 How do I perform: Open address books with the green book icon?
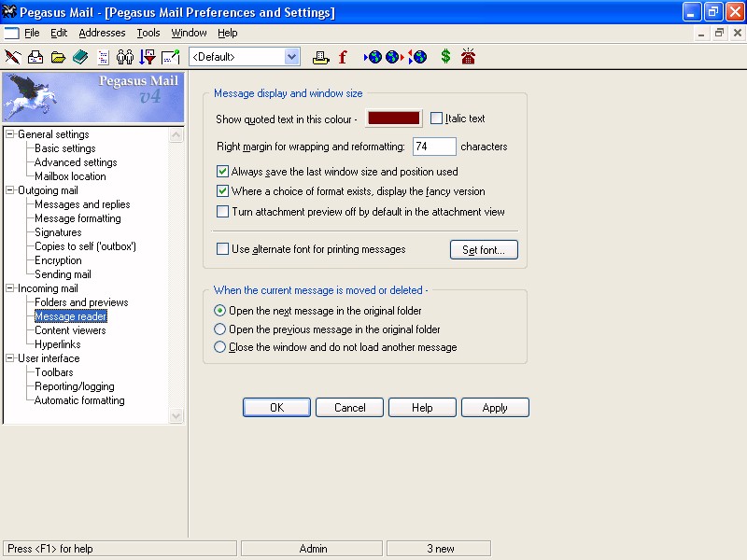click(x=80, y=57)
